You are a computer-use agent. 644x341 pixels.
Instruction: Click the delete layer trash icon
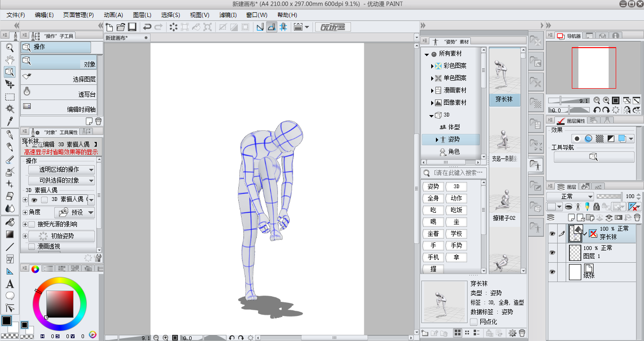636,217
